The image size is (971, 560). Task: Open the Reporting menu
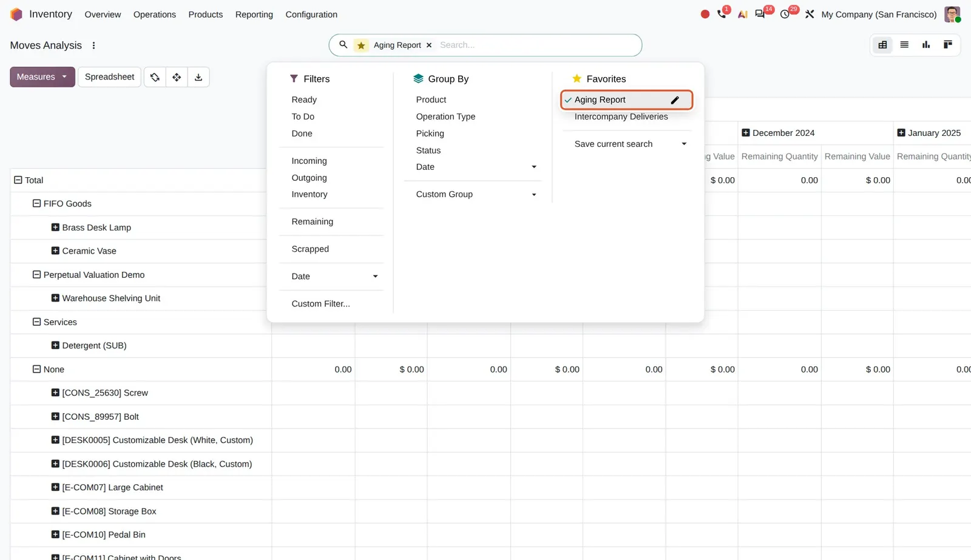point(254,15)
